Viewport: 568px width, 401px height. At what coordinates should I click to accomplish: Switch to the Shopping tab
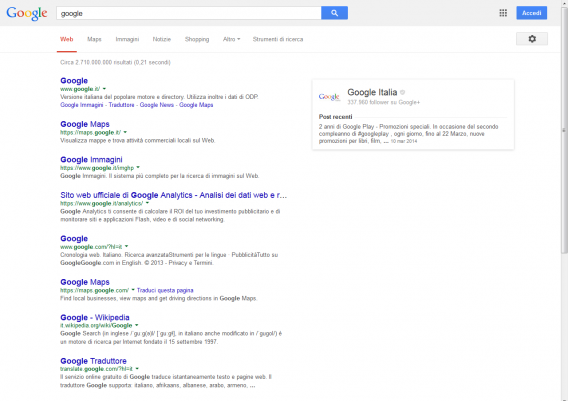197,39
